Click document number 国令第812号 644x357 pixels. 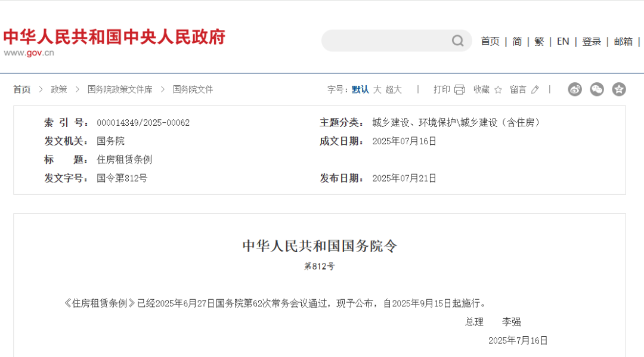(x=122, y=178)
